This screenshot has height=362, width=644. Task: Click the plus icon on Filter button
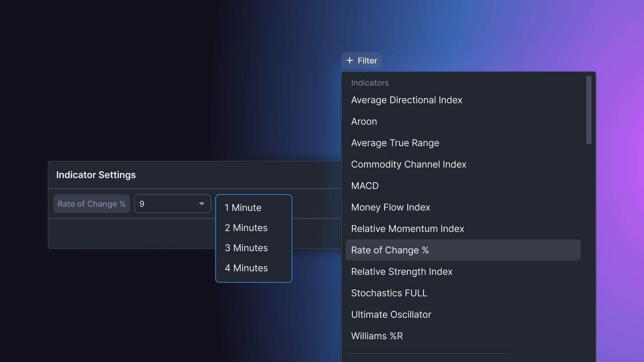coord(350,60)
